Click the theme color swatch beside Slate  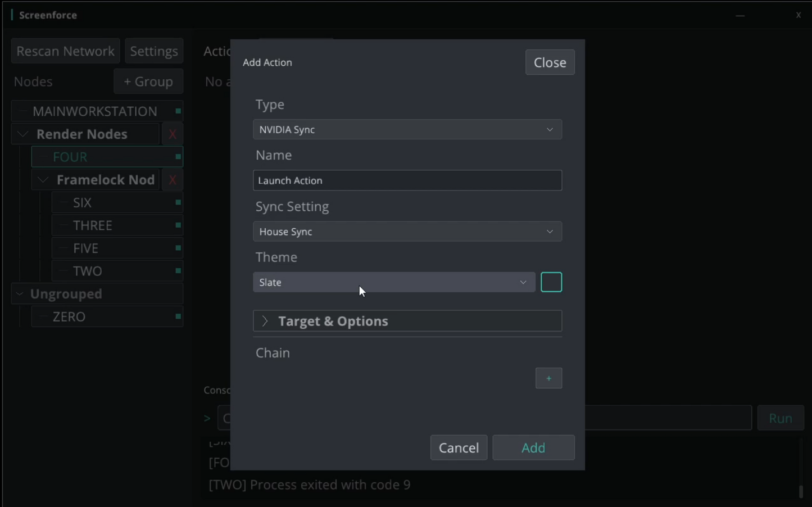[551, 282]
